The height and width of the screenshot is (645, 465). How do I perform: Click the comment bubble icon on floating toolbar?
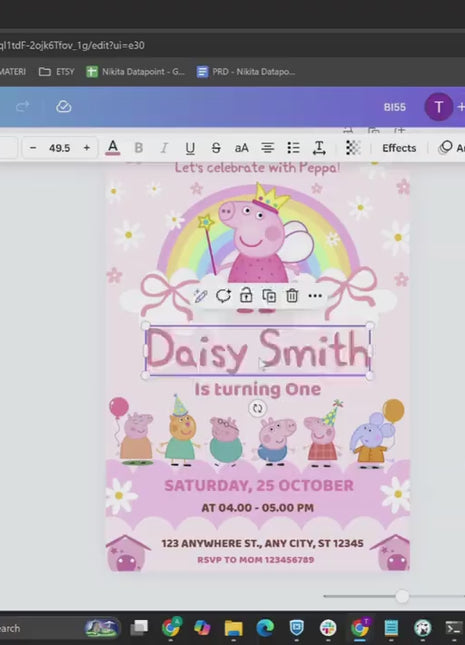coord(223,295)
